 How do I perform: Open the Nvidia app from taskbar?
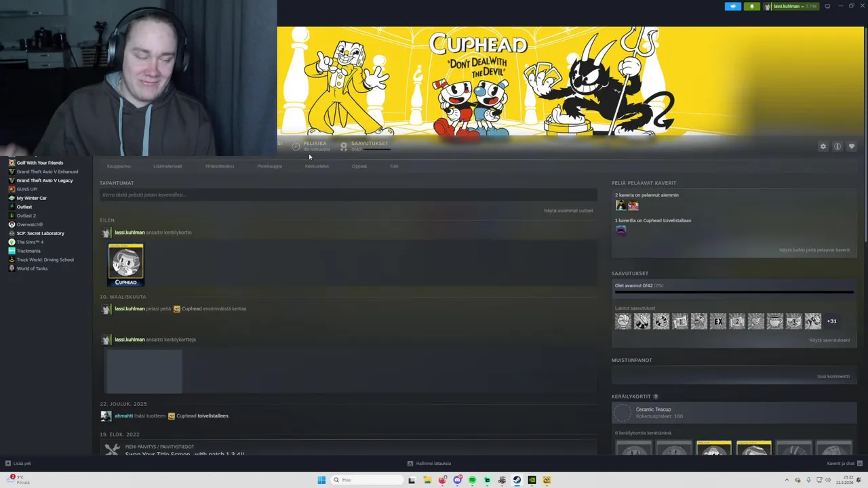532,480
